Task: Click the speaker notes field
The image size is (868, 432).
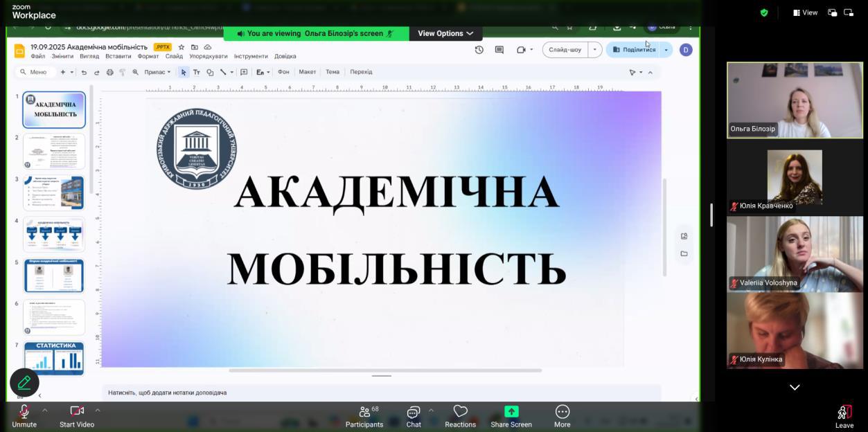Action: point(381,393)
